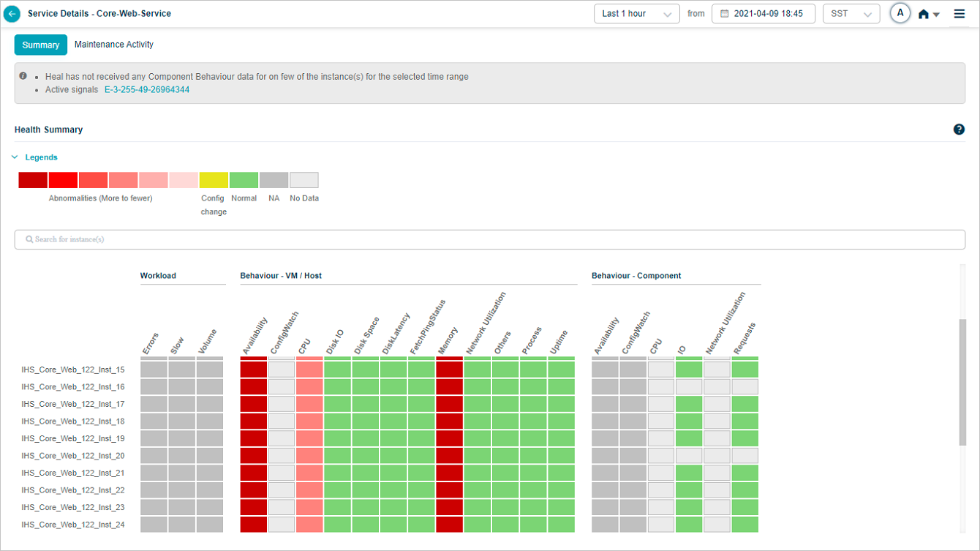Click the green Normal legend swatch

point(244,180)
